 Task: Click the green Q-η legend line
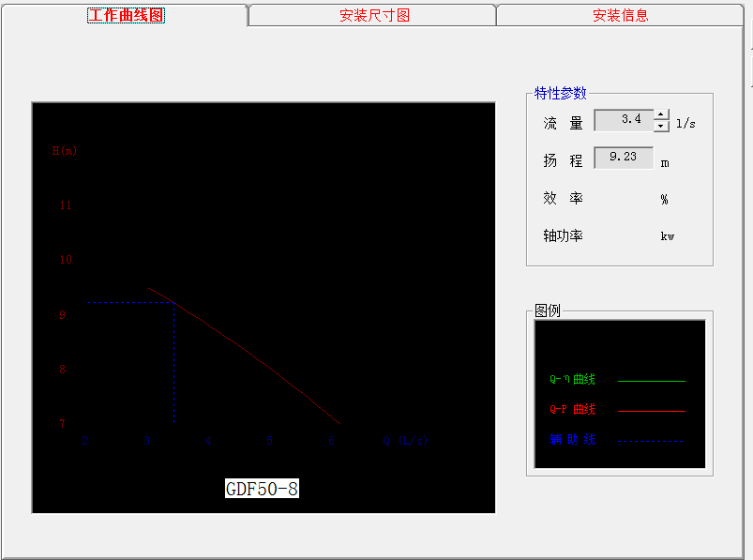(x=651, y=382)
